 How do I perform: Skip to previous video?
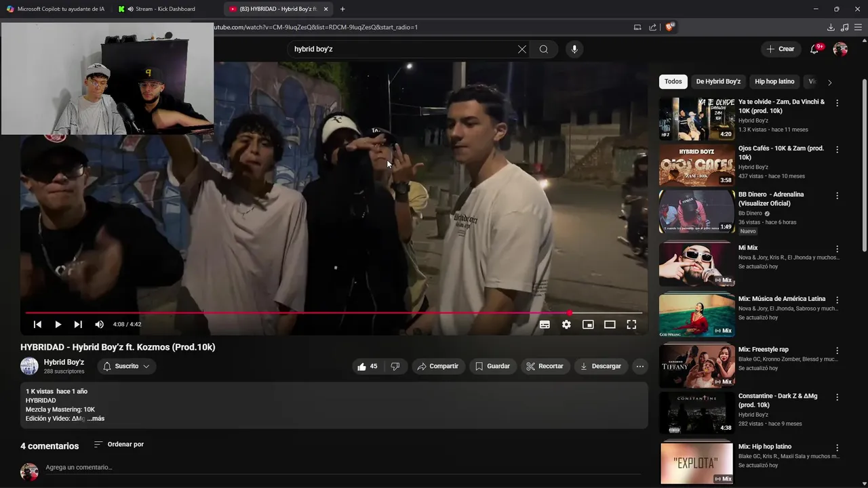[37, 325]
